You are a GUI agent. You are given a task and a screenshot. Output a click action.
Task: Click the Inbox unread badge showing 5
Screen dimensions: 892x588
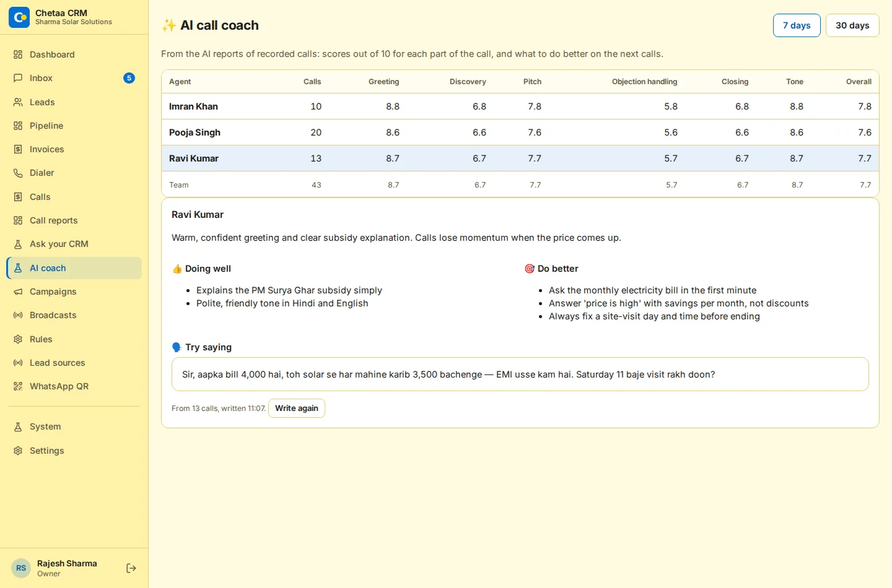click(x=129, y=78)
